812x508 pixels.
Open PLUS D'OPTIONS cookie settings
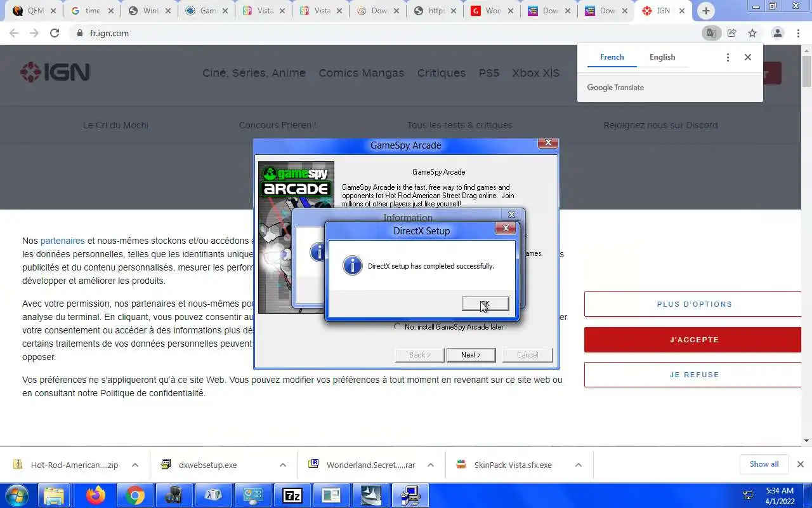pos(694,304)
